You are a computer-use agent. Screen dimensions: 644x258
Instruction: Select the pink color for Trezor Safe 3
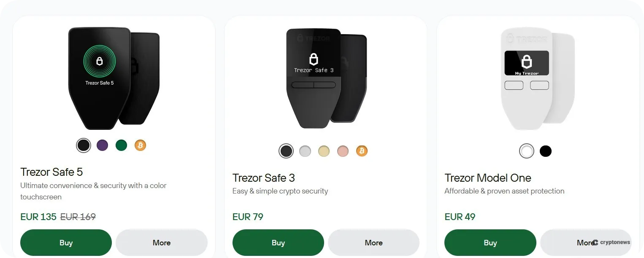coord(343,151)
